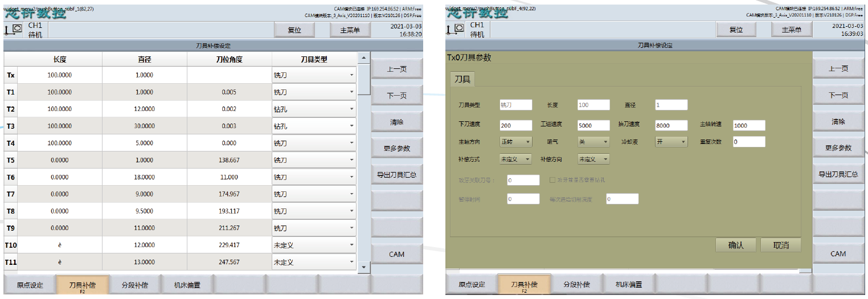Click the table scrollbar up arrow
Image resolution: width=868 pixels, height=299 pixels.
[363, 59]
